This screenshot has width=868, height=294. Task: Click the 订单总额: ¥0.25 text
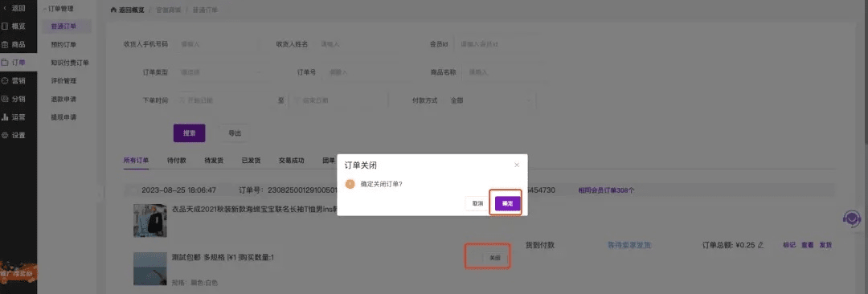(x=728, y=245)
